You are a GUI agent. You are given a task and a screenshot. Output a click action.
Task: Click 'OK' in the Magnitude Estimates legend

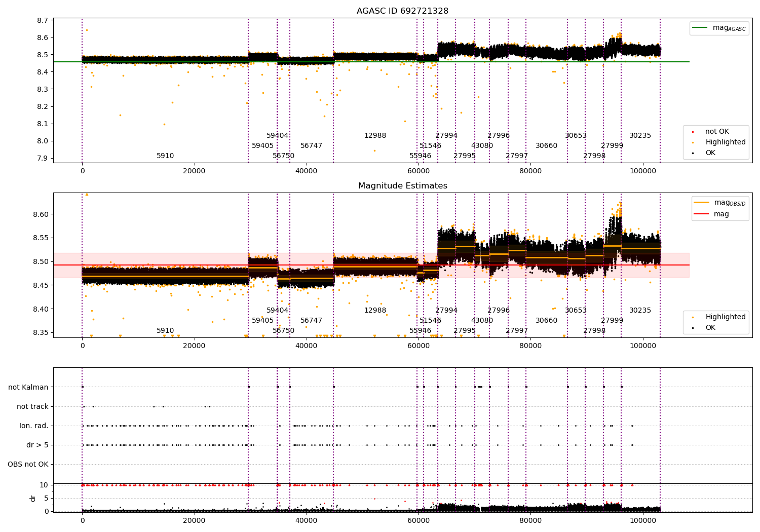pyautogui.click(x=704, y=328)
